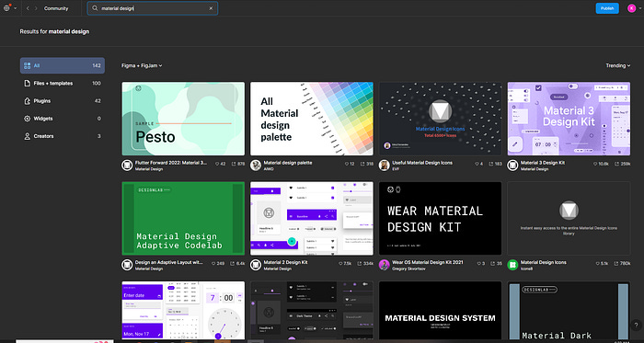Go back with the left navigation arrow
The image size is (644, 343).
(x=28, y=8)
